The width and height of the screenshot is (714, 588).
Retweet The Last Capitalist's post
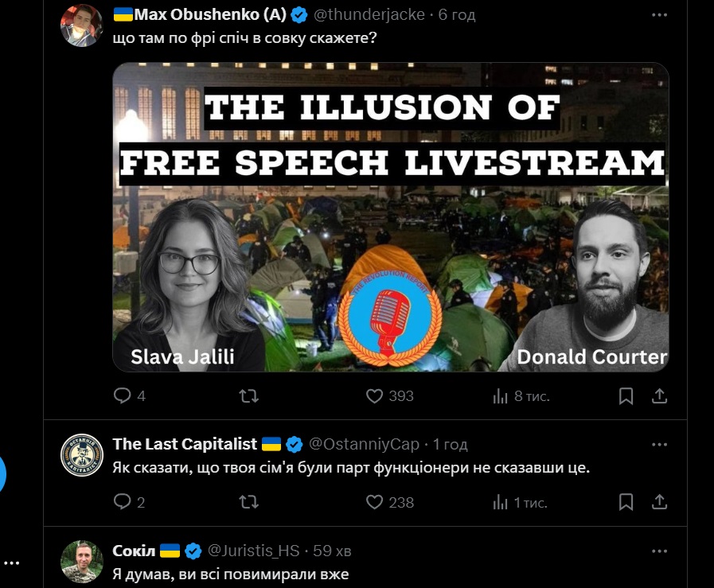(x=249, y=502)
